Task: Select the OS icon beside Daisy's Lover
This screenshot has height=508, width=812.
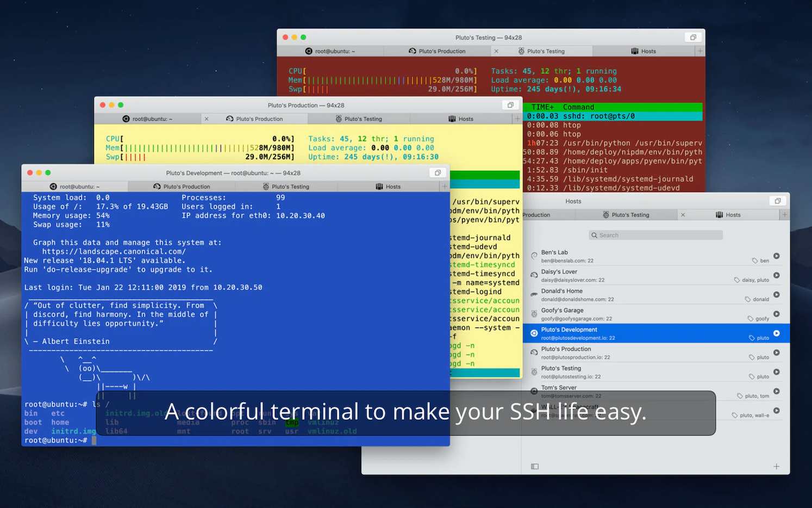Action: click(x=534, y=275)
